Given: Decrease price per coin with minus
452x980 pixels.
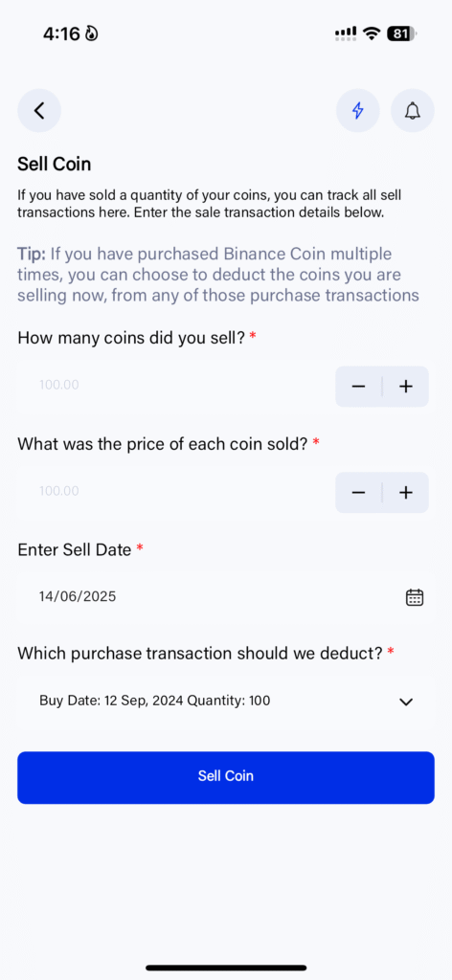Looking at the screenshot, I should (358, 493).
